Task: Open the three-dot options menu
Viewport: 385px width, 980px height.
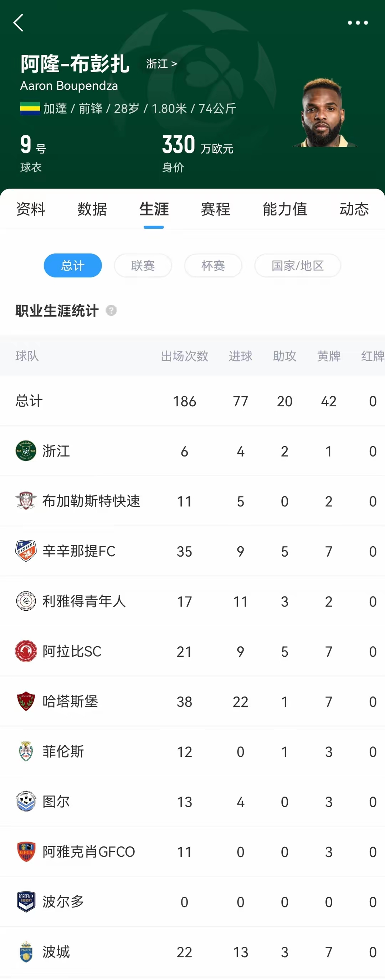Action: tap(357, 23)
